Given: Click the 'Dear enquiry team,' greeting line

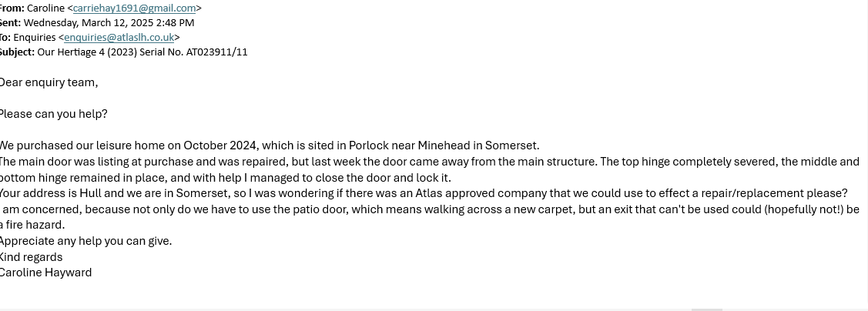Looking at the screenshot, I should coord(49,82).
